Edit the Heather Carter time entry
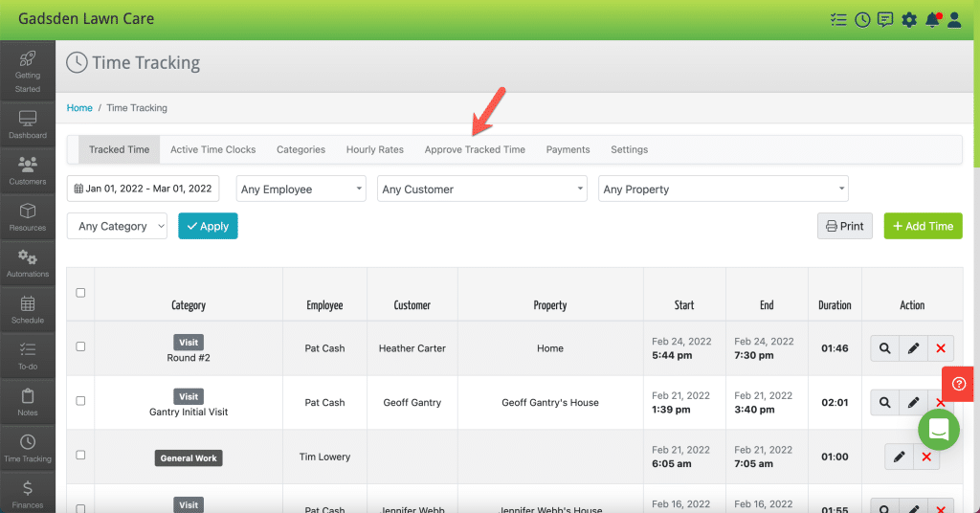The height and width of the screenshot is (513, 980). [913, 348]
